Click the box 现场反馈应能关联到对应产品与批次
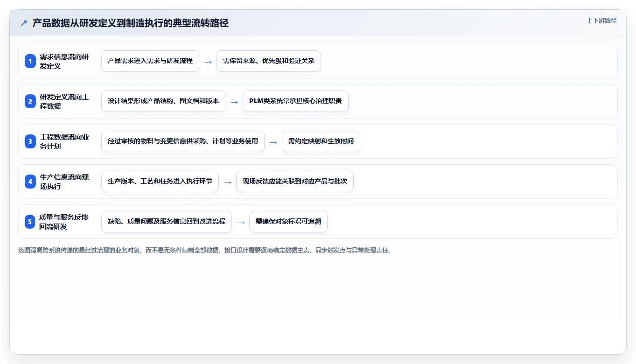This screenshot has width=636, height=364. coord(295,182)
